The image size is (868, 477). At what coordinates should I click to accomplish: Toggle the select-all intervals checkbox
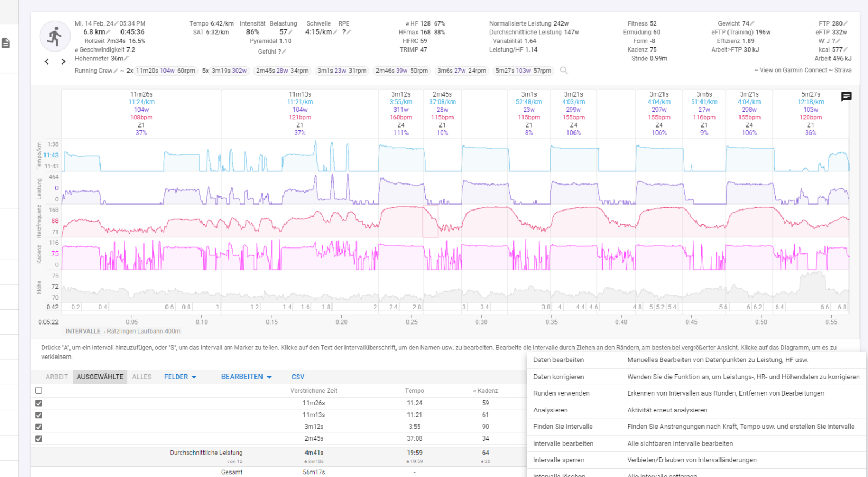[x=39, y=391]
